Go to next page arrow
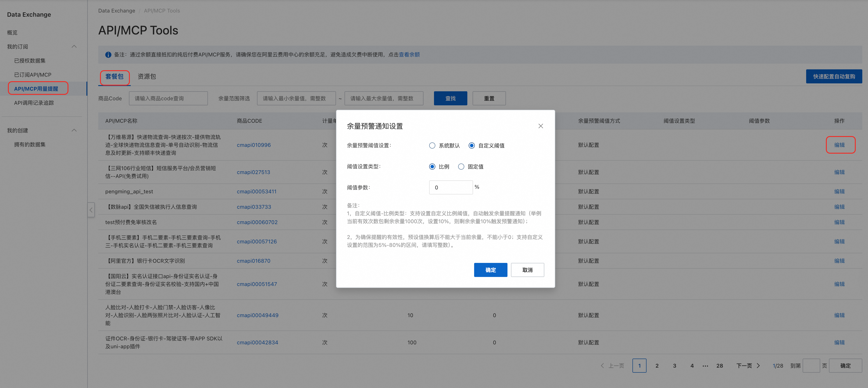 758,366
